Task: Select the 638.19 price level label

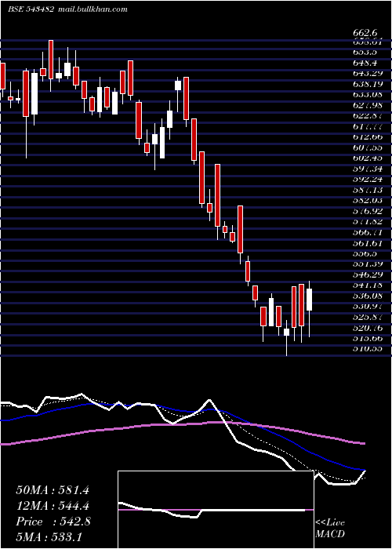Action: click(x=368, y=85)
